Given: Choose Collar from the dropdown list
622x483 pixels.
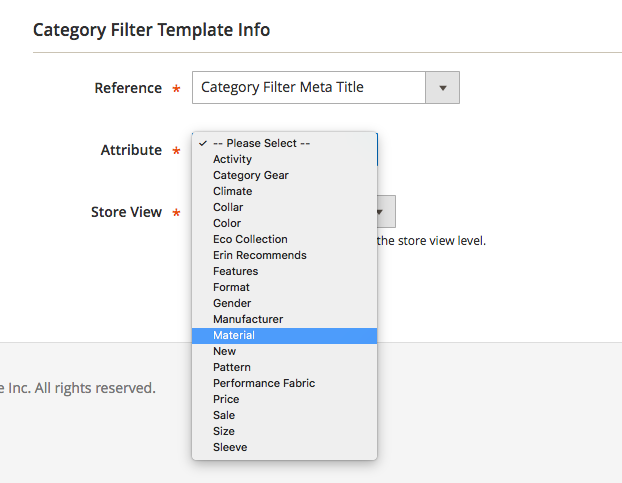Looking at the screenshot, I should tap(228, 207).
